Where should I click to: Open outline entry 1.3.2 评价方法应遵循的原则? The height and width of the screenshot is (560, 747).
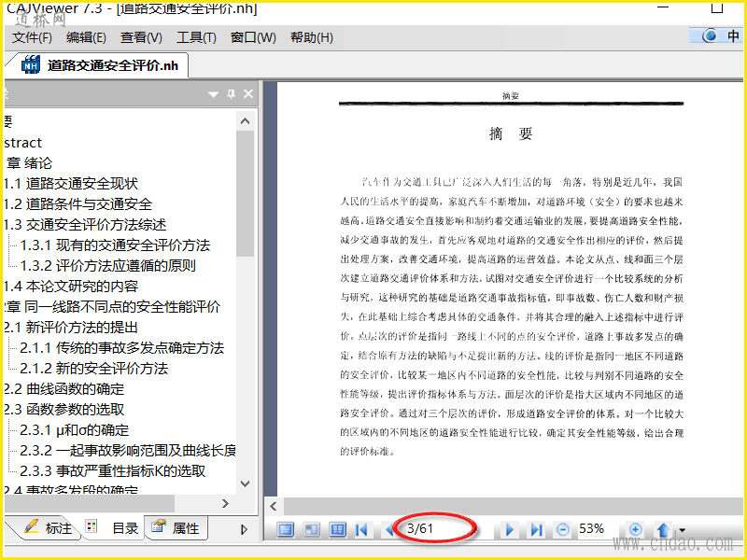point(107,266)
